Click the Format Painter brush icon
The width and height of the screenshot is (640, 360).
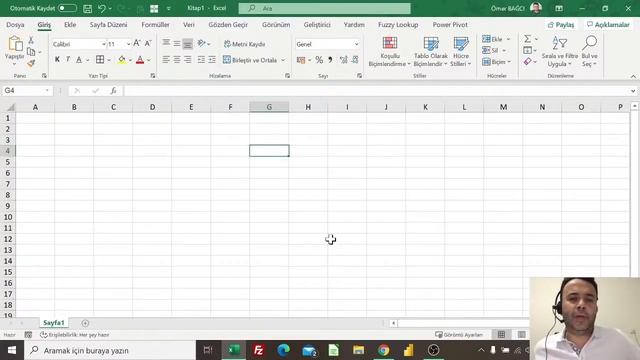click(31, 63)
